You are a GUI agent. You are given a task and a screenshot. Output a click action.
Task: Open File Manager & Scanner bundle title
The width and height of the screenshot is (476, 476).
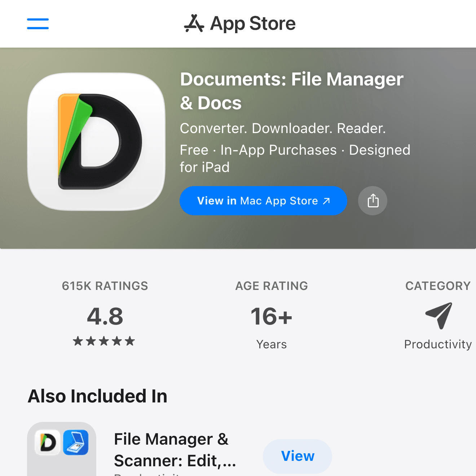(x=175, y=450)
